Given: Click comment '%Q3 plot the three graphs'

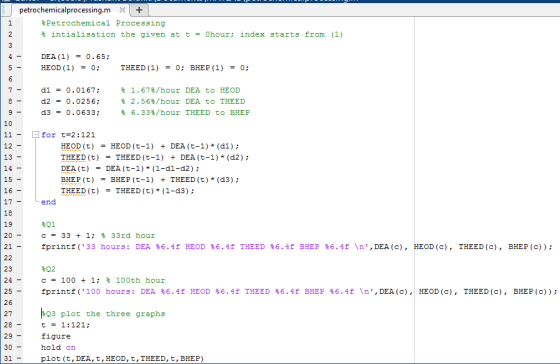Looking at the screenshot, I should [103, 314].
